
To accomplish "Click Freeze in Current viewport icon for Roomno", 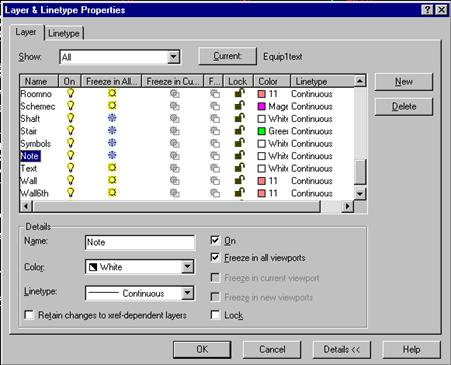I will pyautogui.click(x=175, y=94).
